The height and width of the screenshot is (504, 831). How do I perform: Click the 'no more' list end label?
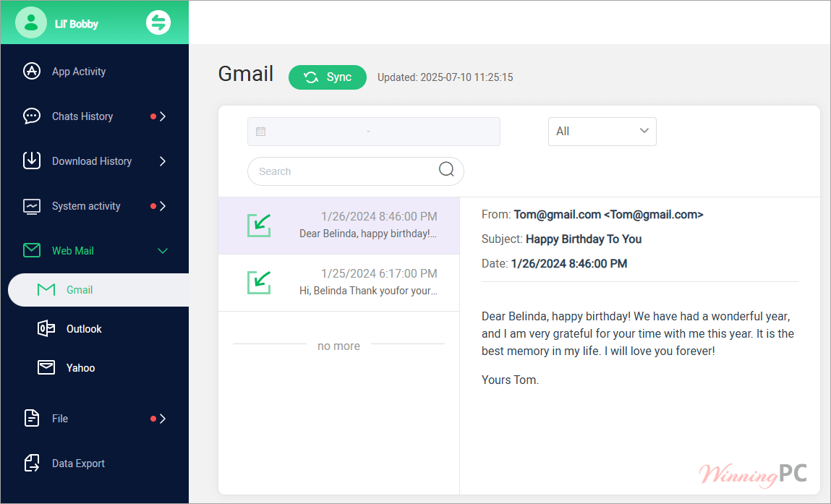point(338,346)
